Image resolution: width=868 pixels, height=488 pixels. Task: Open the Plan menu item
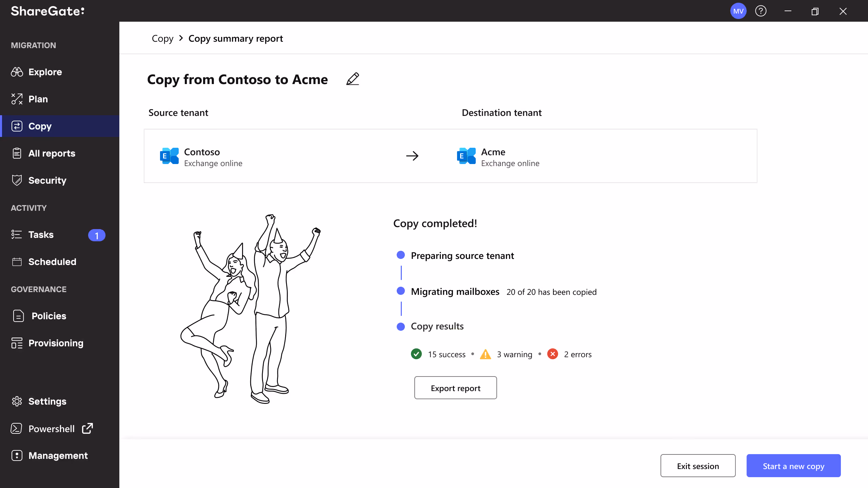click(38, 99)
